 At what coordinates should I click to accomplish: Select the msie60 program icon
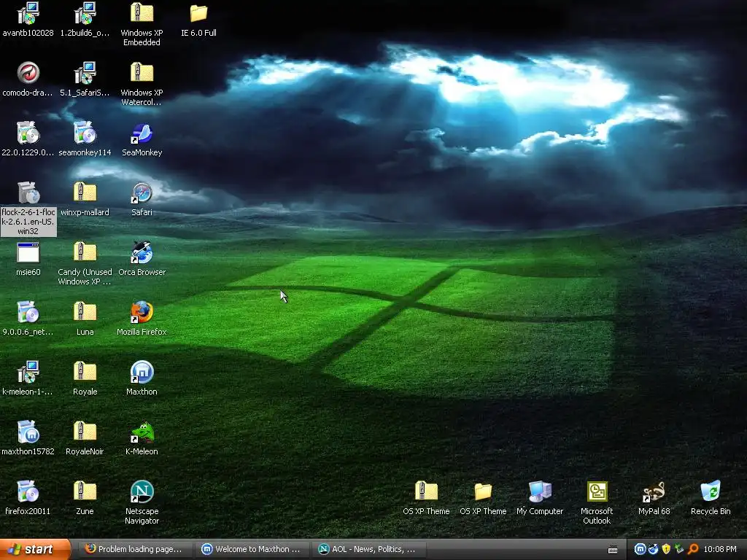pos(28,252)
